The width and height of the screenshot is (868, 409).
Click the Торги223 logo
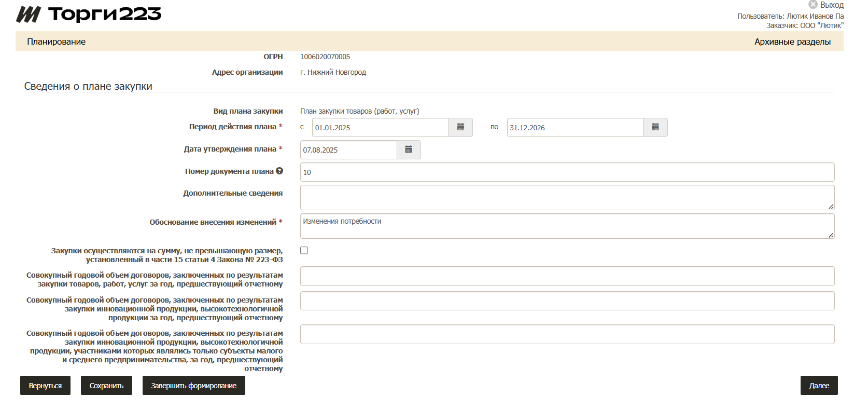[89, 14]
